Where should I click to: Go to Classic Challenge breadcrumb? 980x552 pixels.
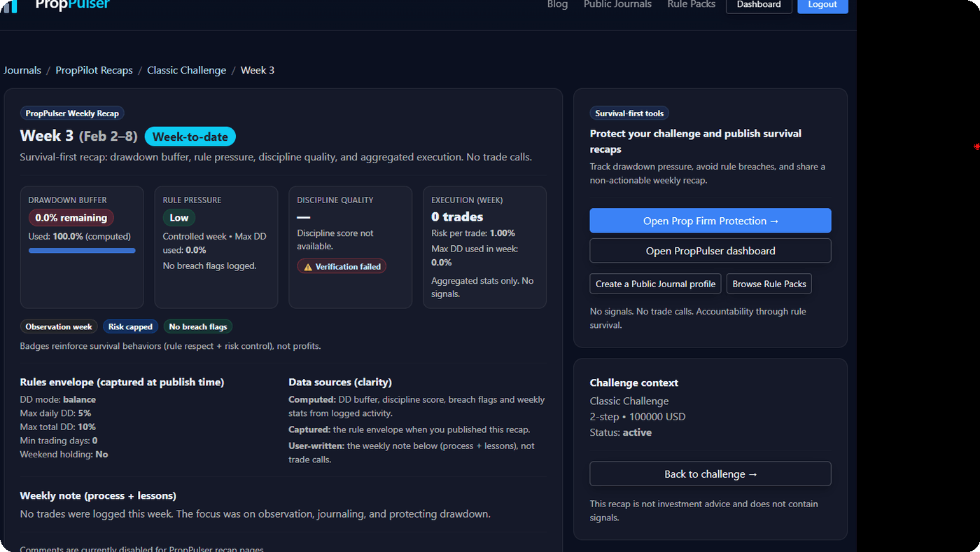click(187, 70)
